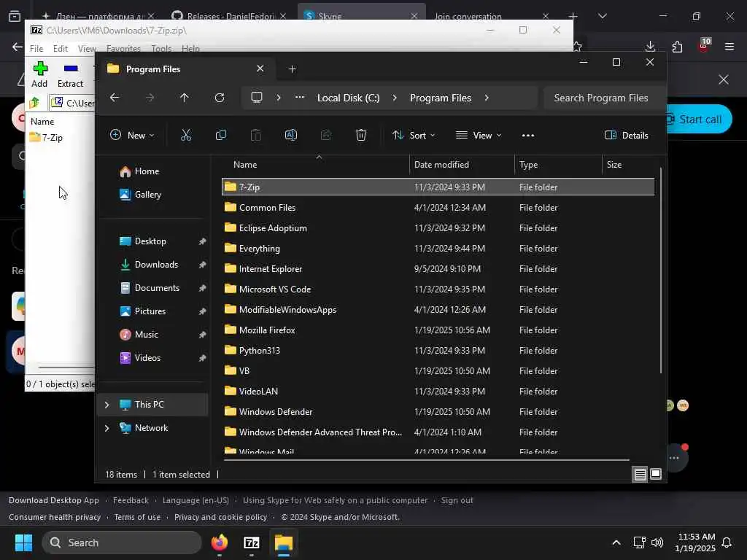Click the Explorer vertical scrollbar

[x=660, y=271]
